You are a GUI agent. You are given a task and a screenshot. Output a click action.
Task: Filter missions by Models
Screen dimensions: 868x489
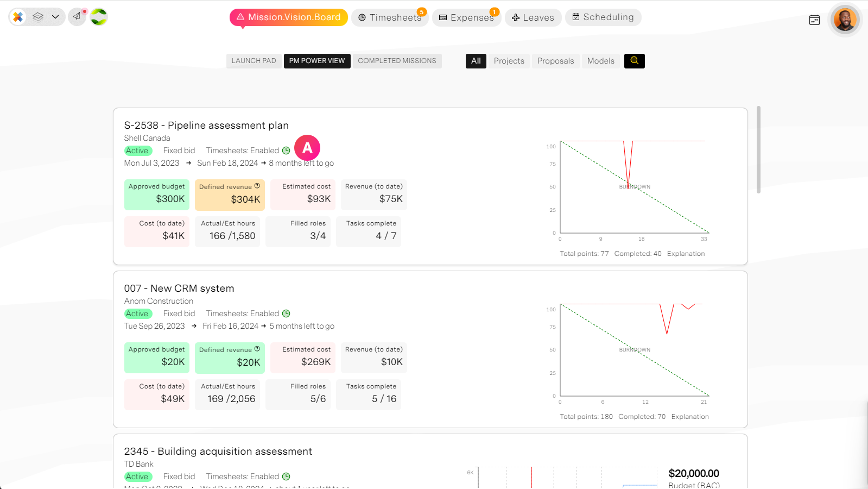[x=601, y=61]
